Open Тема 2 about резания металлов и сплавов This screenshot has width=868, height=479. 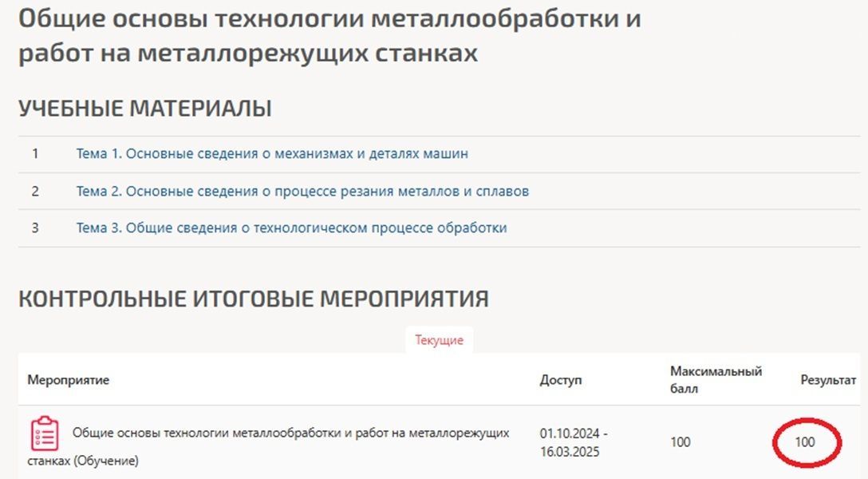302,191
